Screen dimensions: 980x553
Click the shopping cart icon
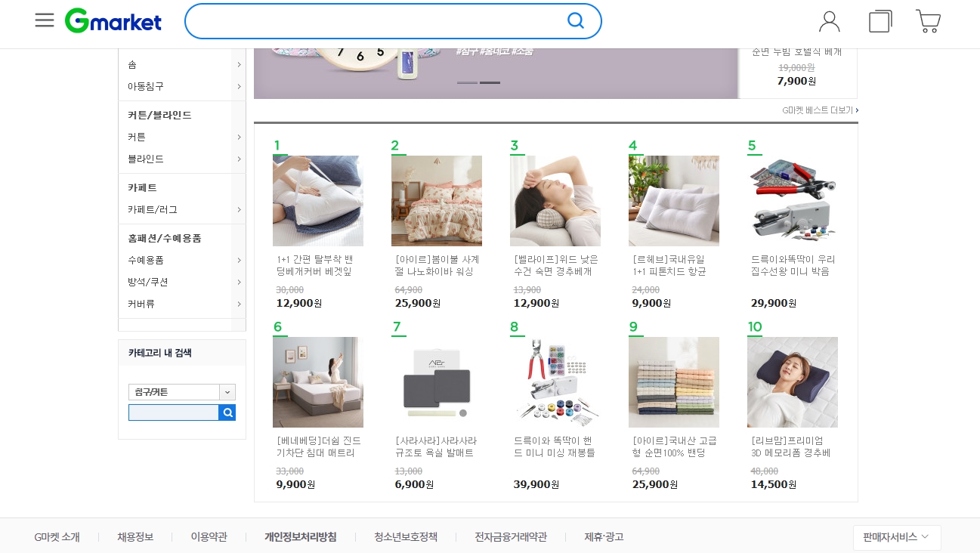(x=928, y=21)
